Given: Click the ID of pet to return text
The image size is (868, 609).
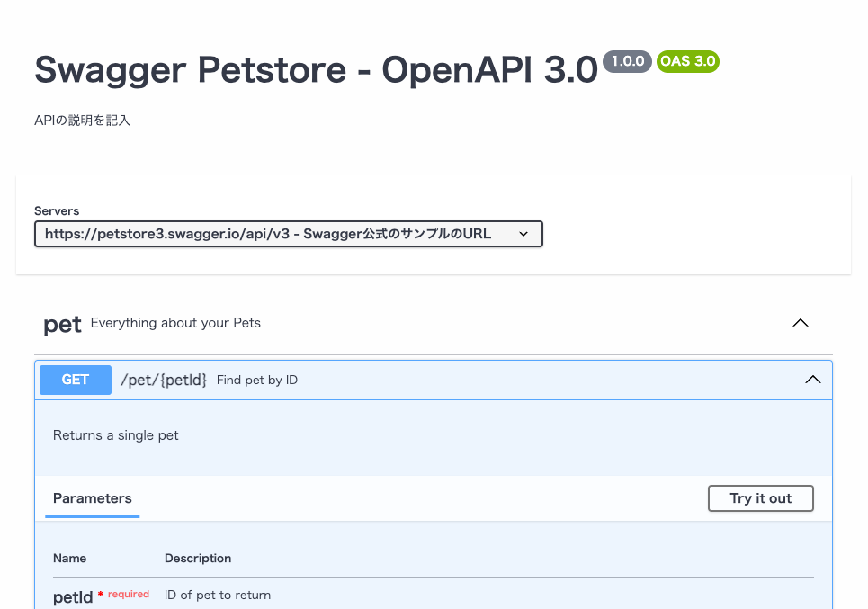Looking at the screenshot, I should pos(218,595).
